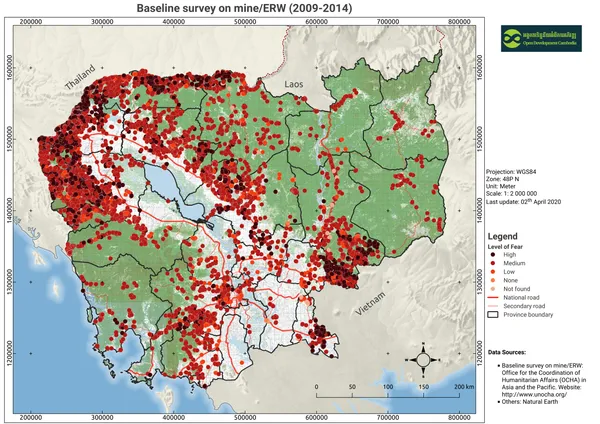
Task: Click the Open Development Cambodia logo
Action: (x=541, y=38)
